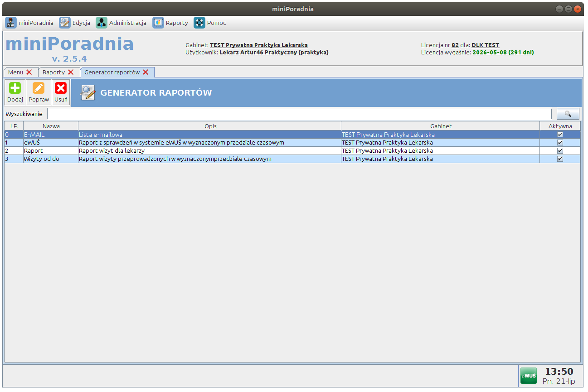Sort table by Nazwa column header

pyautogui.click(x=51, y=126)
